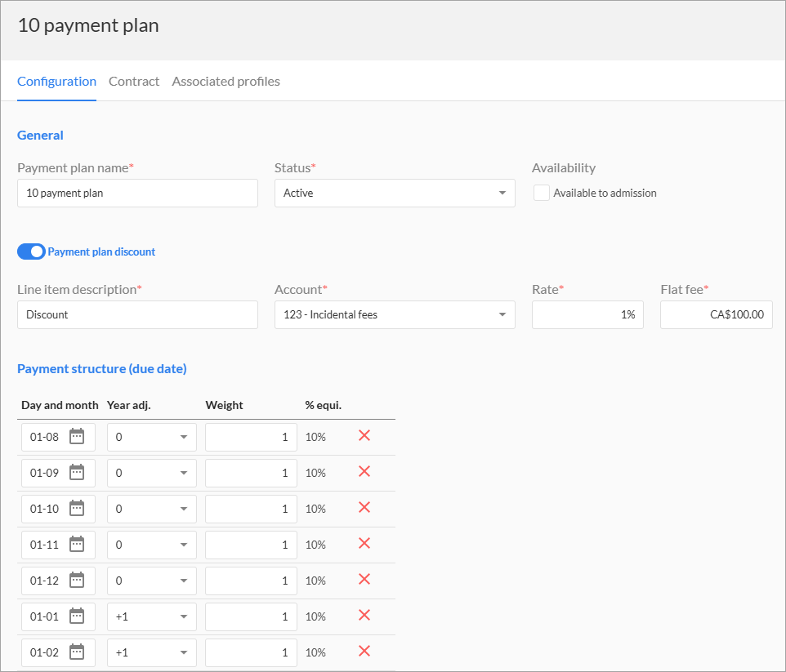
Task: Click the 01-11 date text
Action: pyautogui.click(x=44, y=545)
